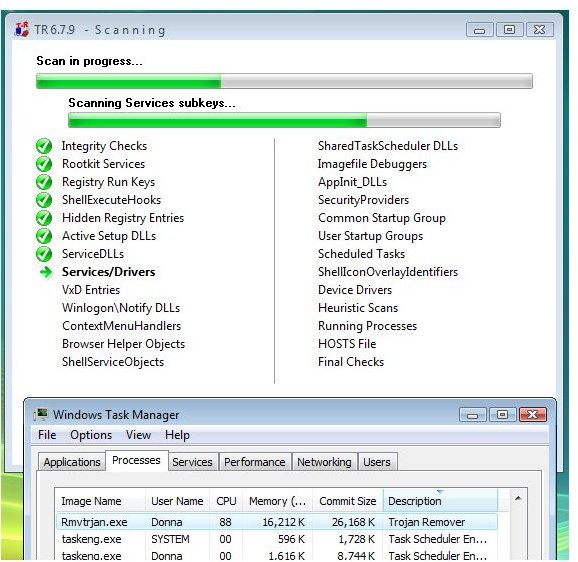
Task: Go to the Networking tab
Action: click(x=324, y=462)
